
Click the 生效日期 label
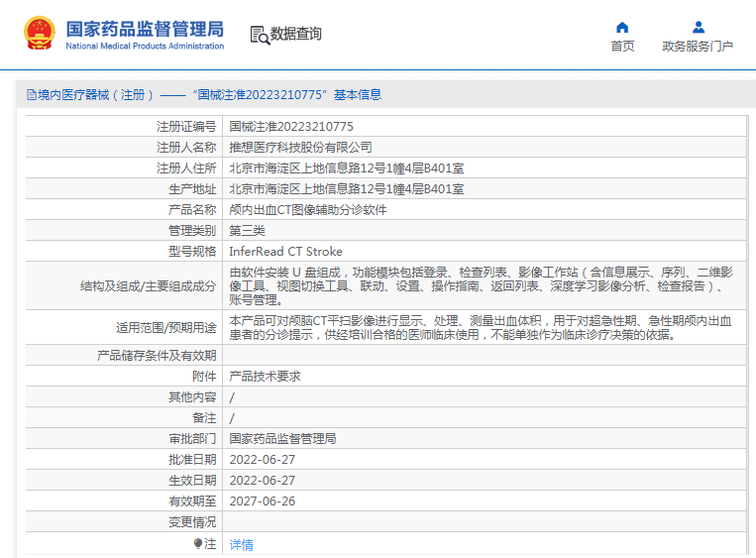(x=192, y=481)
